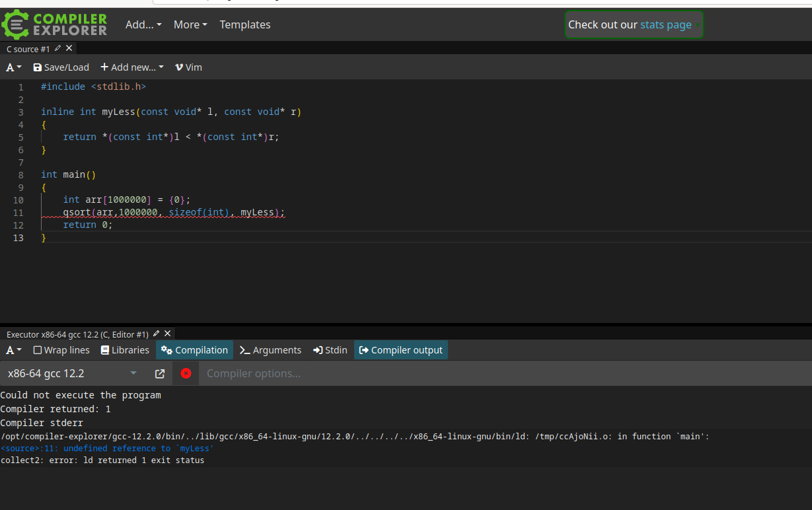Toggle the Compilation panel button
The image size is (812, 510).
[194, 350]
